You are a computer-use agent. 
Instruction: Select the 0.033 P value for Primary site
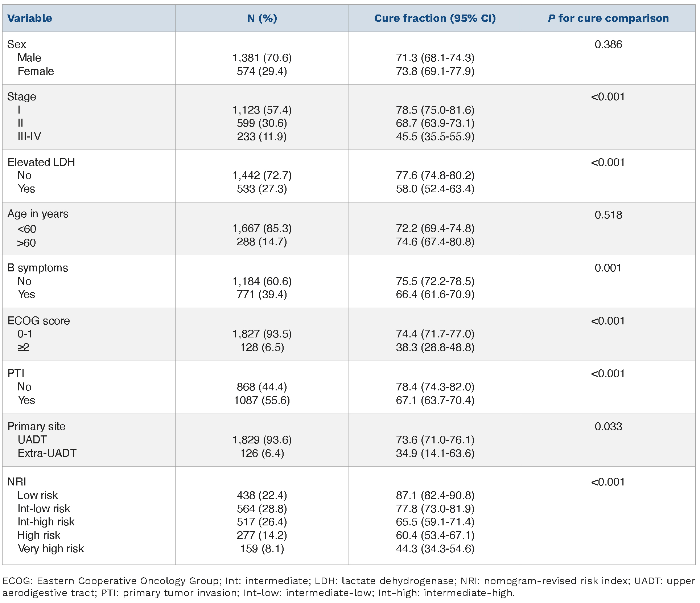coord(608,426)
